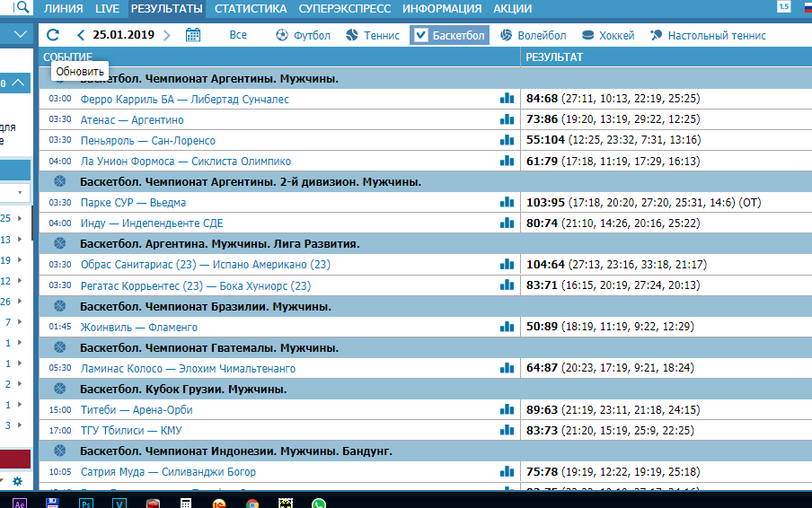Open statistics for Ферро Карриль БА match

507,99
